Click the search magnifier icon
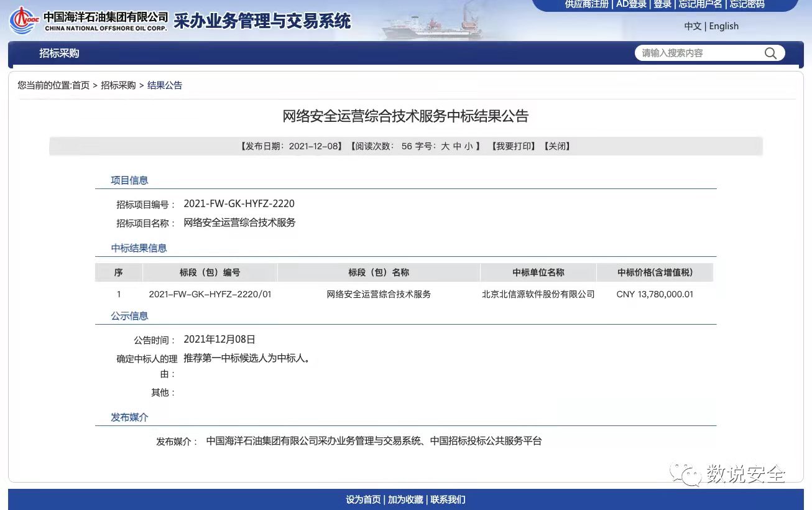The height and width of the screenshot is (510, 812). point(770,53)
